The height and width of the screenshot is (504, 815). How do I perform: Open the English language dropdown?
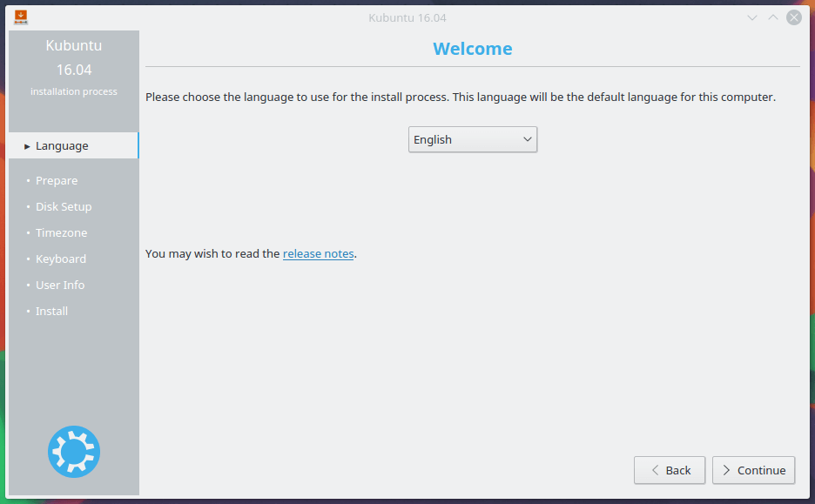coord(473,139)
